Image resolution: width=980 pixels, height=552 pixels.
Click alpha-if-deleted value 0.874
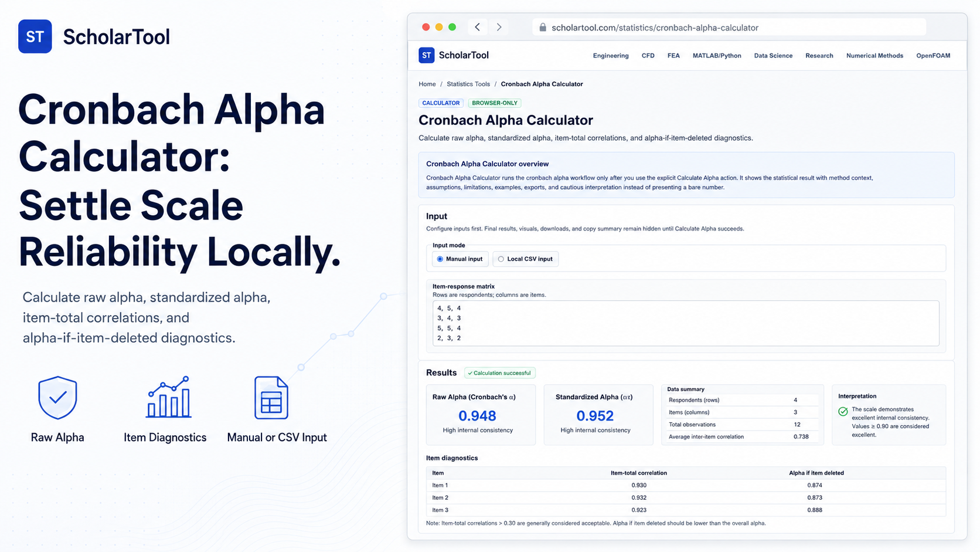click(x=815, y=486)
